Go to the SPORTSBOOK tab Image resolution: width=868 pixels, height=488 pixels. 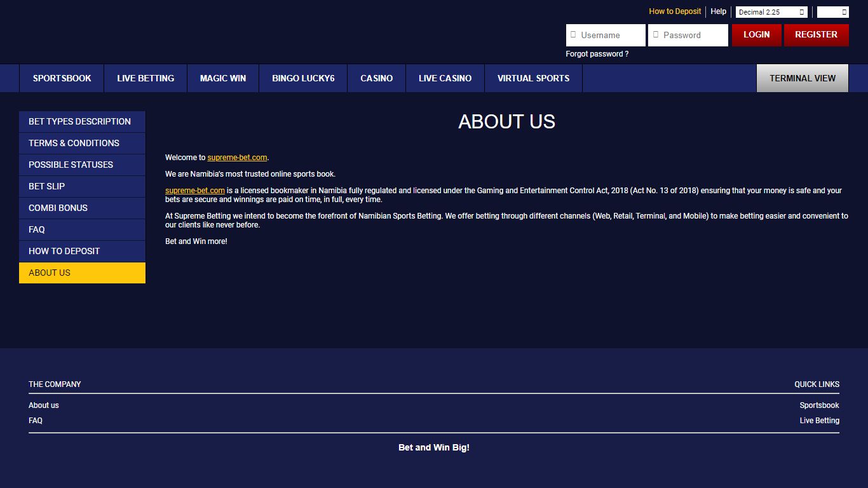click(62, 78)
